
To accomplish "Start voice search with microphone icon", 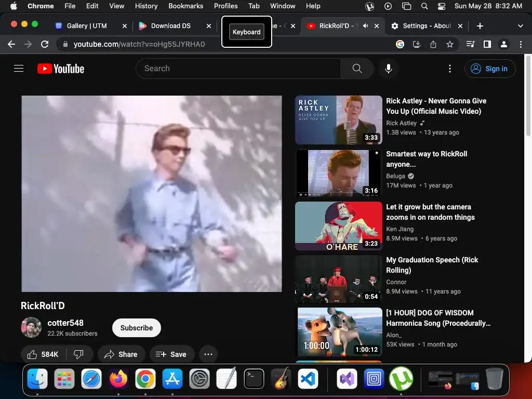I will point(389,69).
